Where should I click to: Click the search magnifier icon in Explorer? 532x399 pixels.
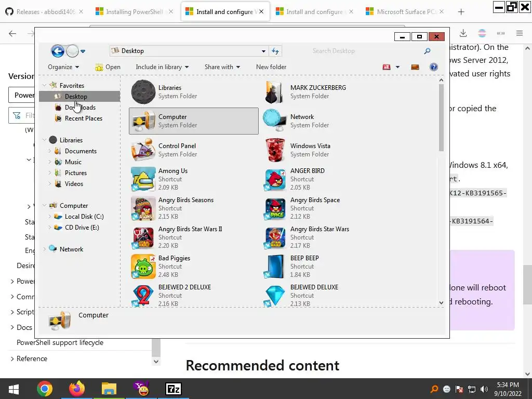point(427,51)
